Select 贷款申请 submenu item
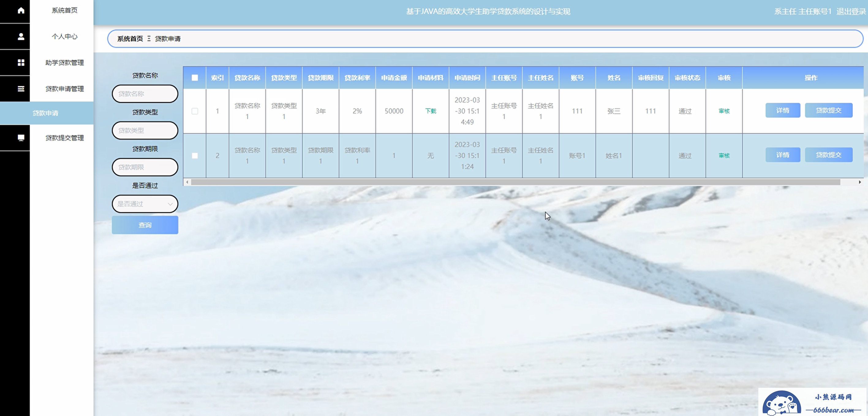Viewport: 868px width, 416px height. [x=47, y=113]
